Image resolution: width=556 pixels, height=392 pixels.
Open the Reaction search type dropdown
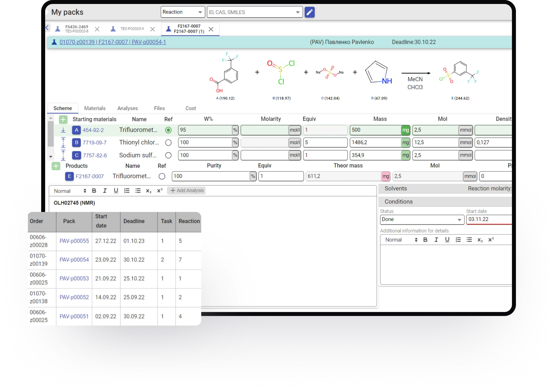pyautogui.click(x=183, y=12)
